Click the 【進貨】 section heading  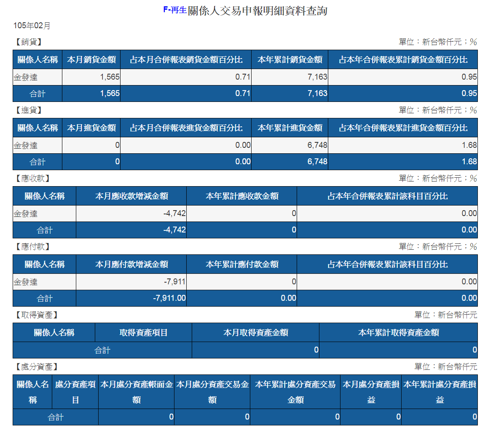click(29, 110)
